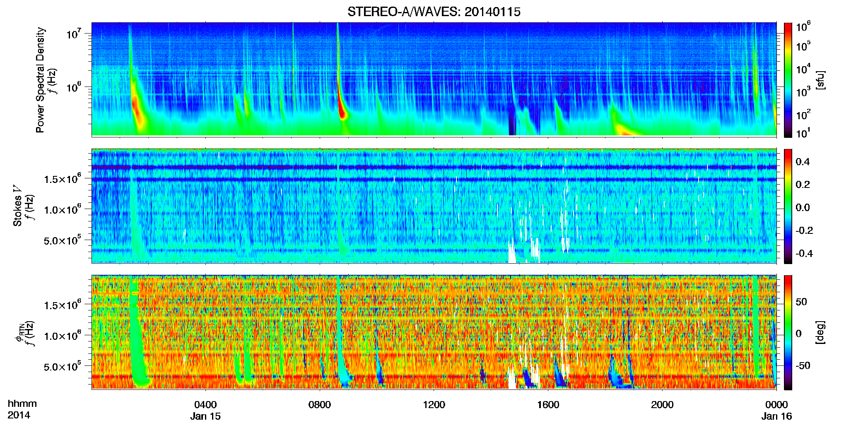The width and height of the screenshot is (868, 447).
Task: Click the 2014 year label
Action: pyautogui.click(x=19, y=415)
